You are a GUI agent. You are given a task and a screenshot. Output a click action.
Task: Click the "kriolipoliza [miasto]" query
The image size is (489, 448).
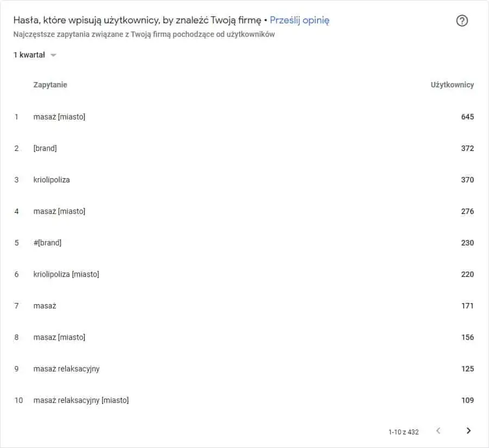[x=66, y=274]
